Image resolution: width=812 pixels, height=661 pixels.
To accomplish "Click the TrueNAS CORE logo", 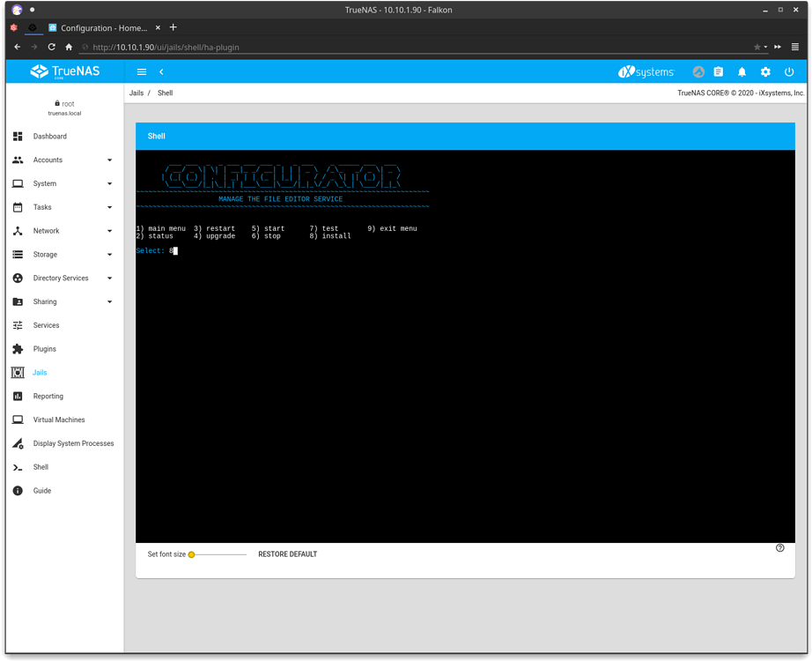I will 65,71.
